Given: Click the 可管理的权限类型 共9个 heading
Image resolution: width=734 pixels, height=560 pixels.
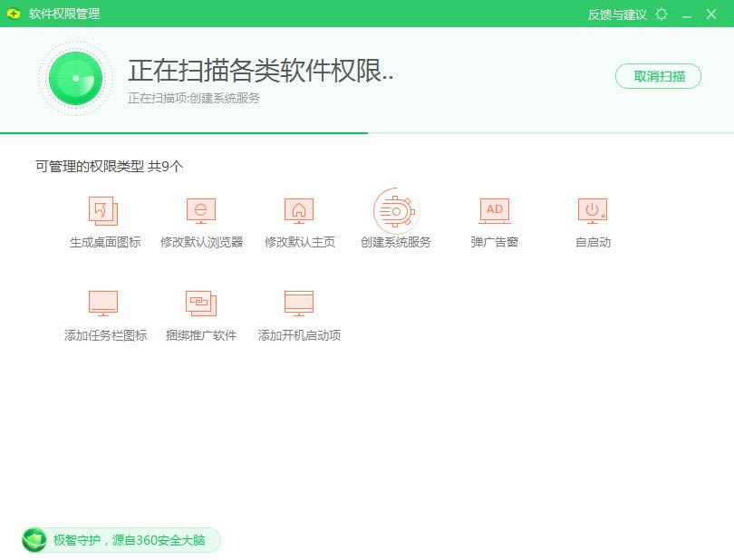Looking at the screenshot, I should (109, 166).
